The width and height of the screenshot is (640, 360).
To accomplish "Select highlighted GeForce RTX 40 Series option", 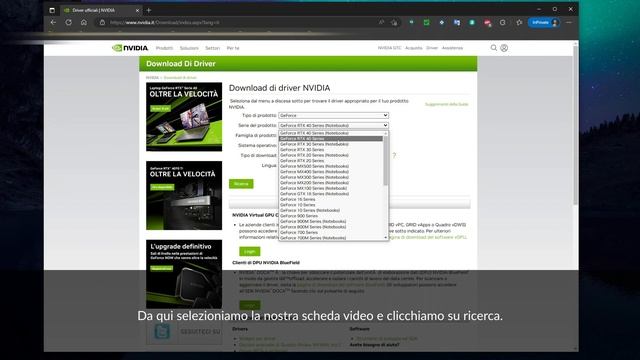I will [x=331, y=139].
